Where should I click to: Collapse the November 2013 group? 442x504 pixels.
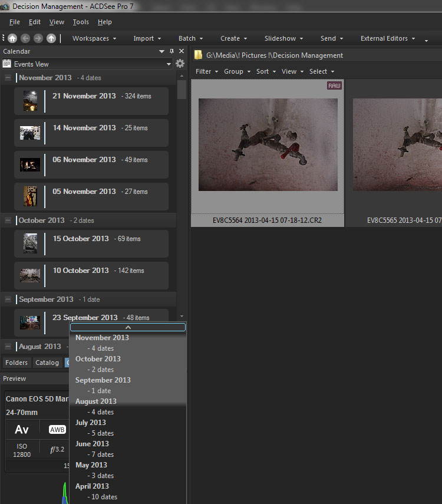[8, 78]
